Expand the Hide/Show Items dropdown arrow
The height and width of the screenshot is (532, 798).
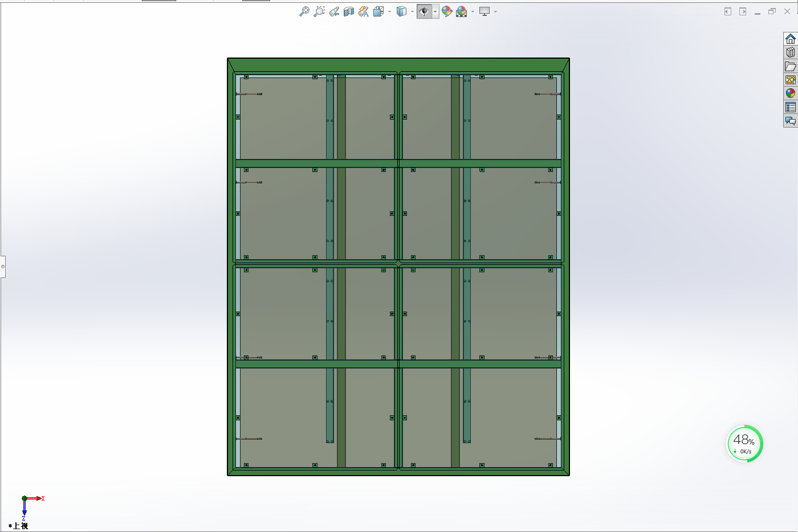pyautogui.click(x=435, y=11)
